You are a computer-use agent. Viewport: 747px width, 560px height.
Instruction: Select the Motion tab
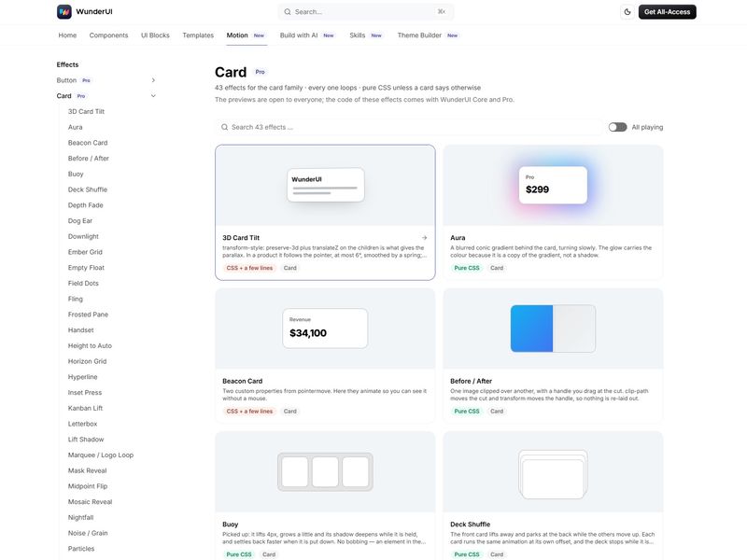pyautogui.click(x=247, y=35)
